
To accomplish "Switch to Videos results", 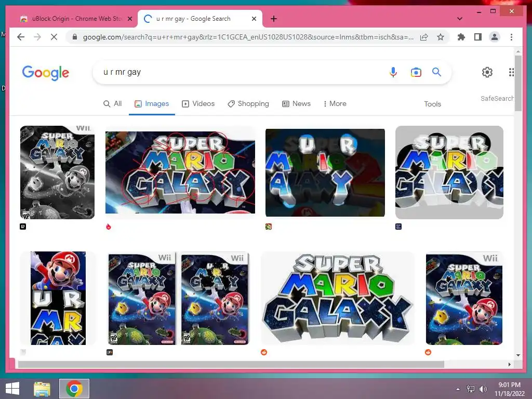I will (x=198, y=103).
